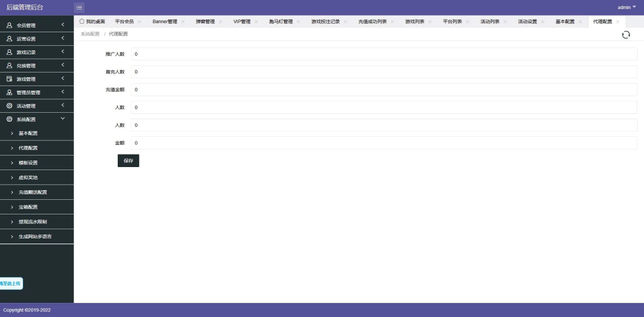Click the 活动管理 sidebar icon
644x317 pixels.
coord(9,106)
